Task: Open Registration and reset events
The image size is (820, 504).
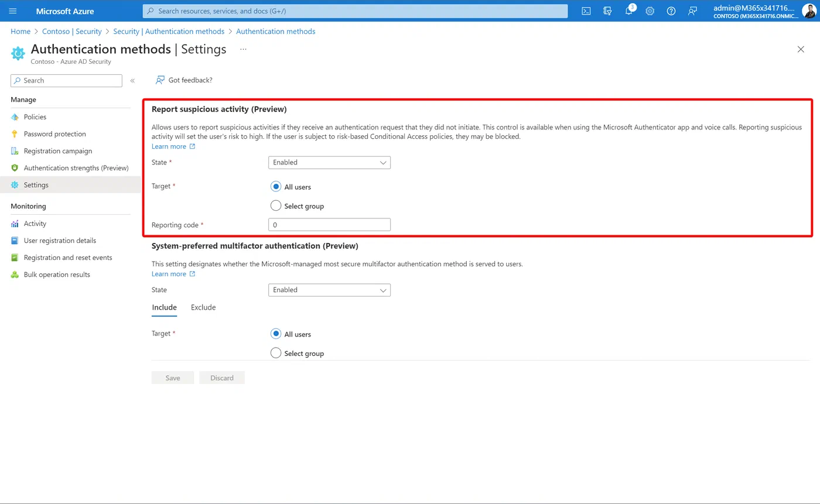Action: pyautogui.click(x=68, y=258)
